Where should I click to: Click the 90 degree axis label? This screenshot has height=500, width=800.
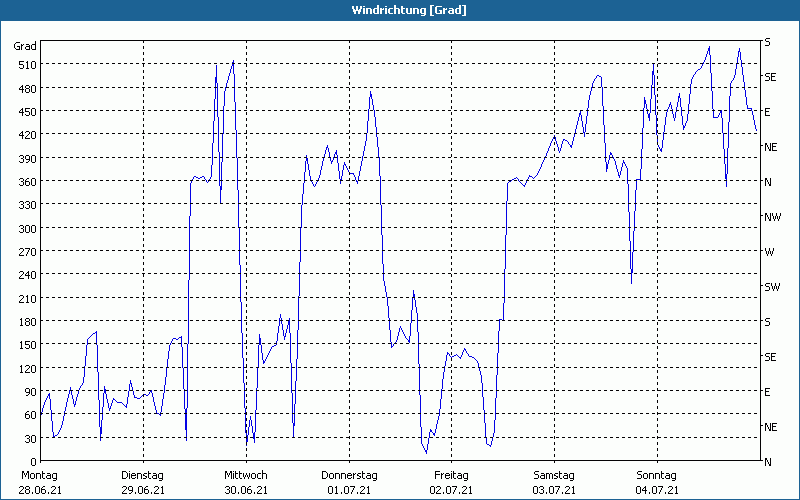(31, 392)
